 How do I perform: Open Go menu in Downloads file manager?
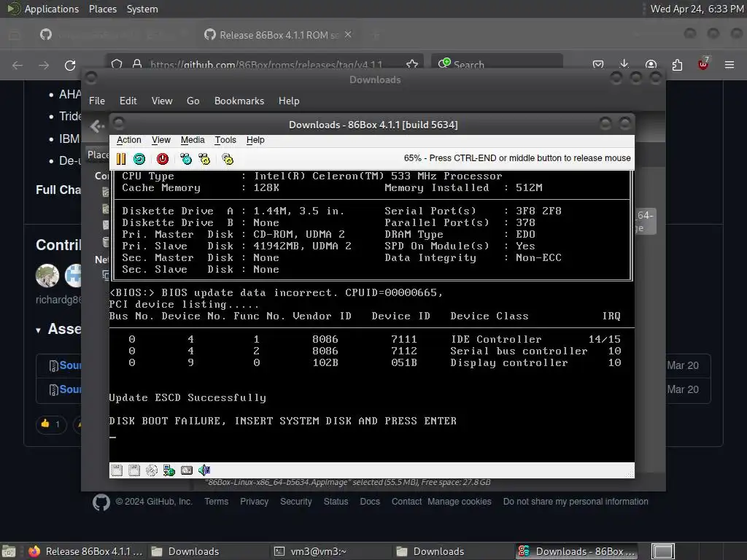click(x=193, y=101)
